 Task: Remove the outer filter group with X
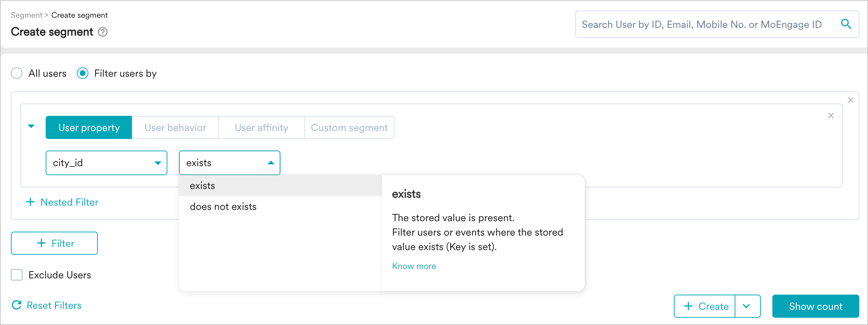pos(851,100)
